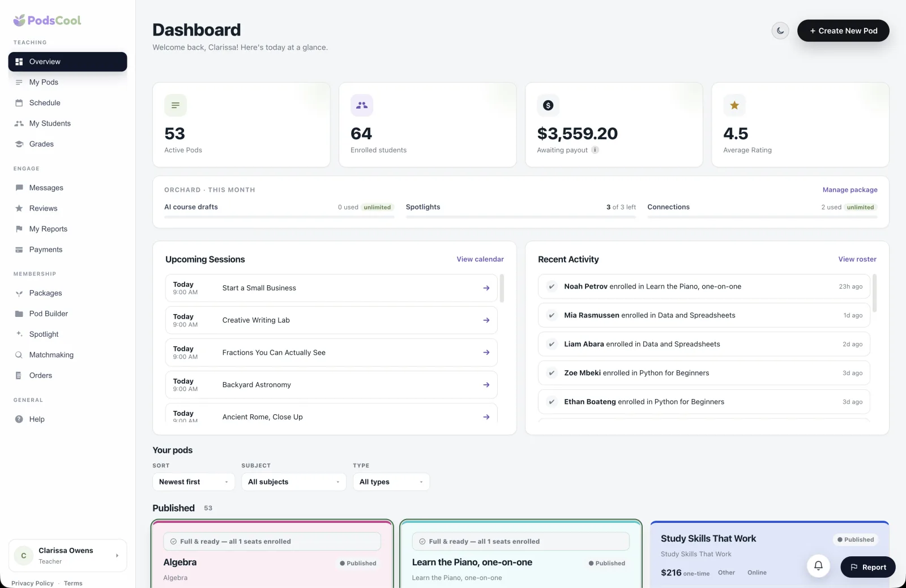Viewport: 906px width, 588px height.
Task: Open the Sort dropdown showing Newest first
Action: tap(194, 482)
